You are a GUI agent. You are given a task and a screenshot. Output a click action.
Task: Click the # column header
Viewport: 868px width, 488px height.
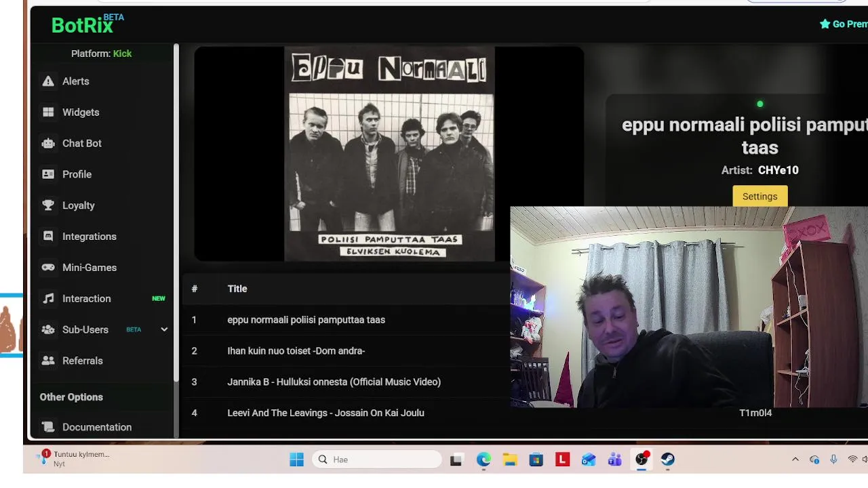click(x=194, y=289)
